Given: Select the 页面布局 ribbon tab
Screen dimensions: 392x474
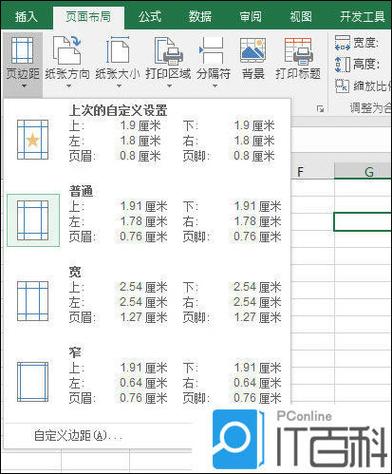Looking at the screenshot, I should (x=88, y=17).
